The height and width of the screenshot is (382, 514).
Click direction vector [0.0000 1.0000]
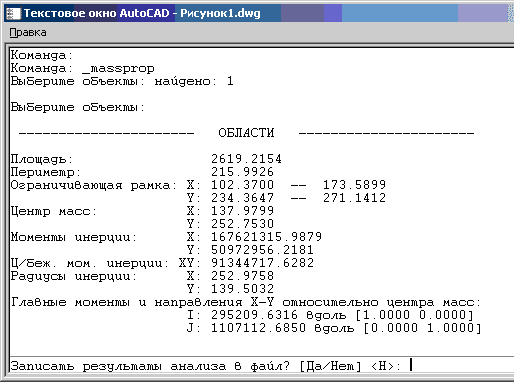[x=422, y=328]
